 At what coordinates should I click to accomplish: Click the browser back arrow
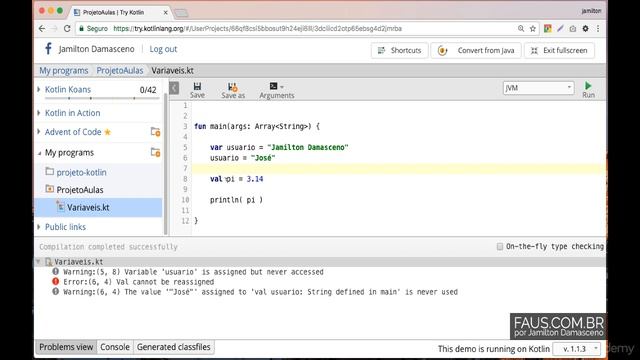(x=42, y=29)
